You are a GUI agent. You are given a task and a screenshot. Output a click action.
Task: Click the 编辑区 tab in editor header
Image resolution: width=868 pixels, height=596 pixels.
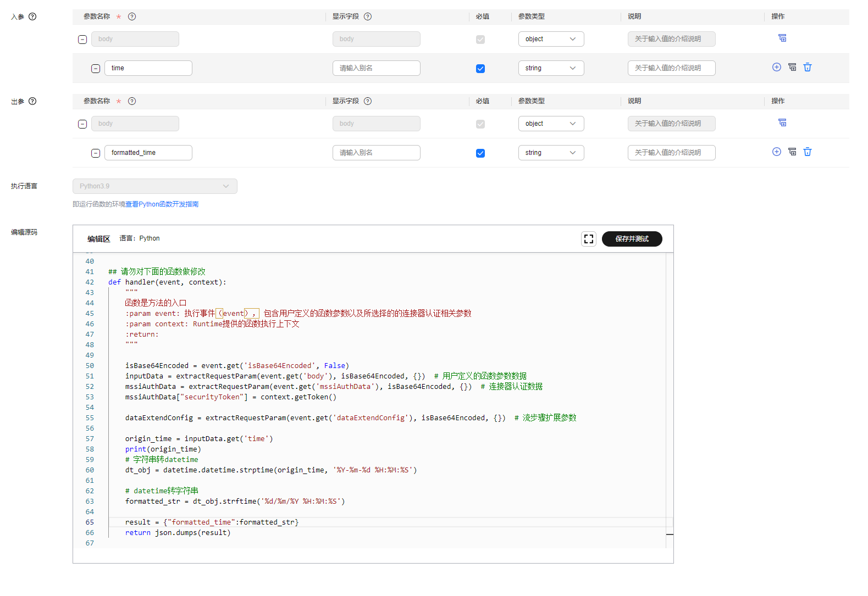[x=99, y=239]
